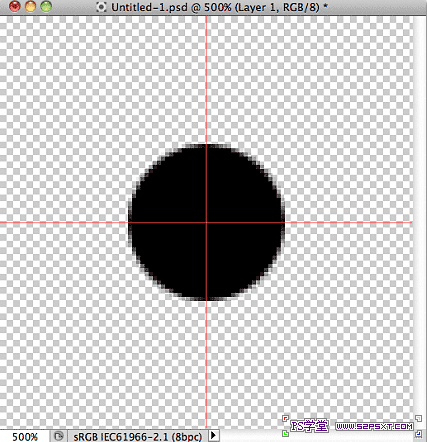Open the status bar options arrow menu
This screenshot has width=427, height=442.
(x=213, y=435)
